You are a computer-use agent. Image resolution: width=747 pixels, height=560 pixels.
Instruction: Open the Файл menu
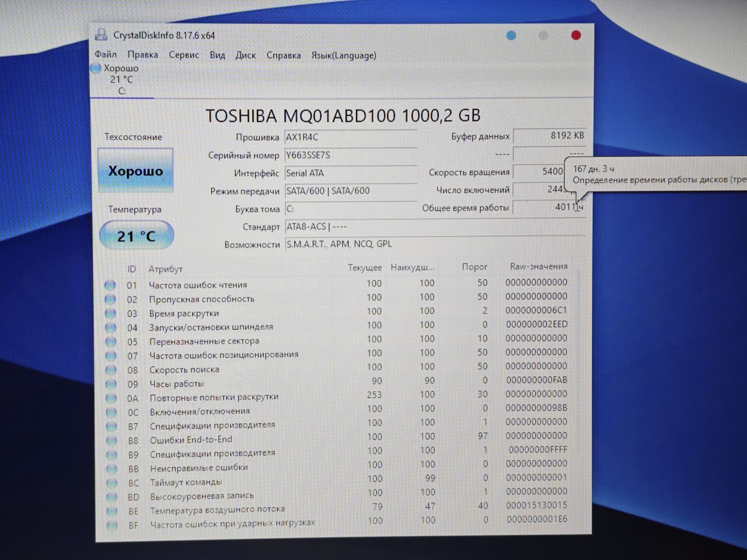(106, 55)
